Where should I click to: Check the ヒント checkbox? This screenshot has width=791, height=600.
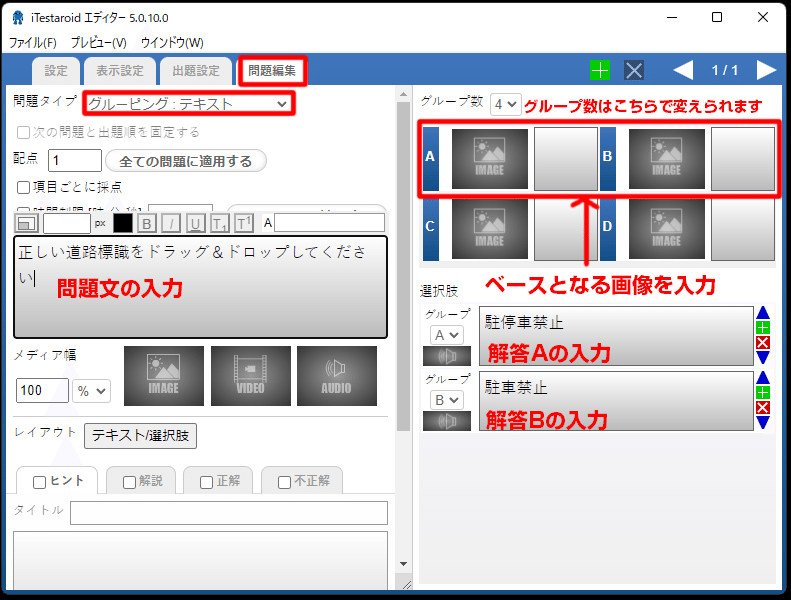[39, 482]
